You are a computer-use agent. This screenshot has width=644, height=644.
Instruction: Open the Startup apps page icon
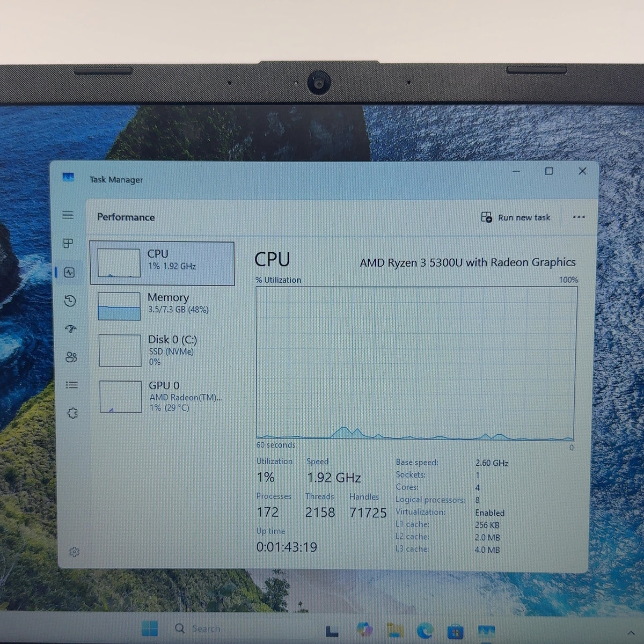pos(70,329)
